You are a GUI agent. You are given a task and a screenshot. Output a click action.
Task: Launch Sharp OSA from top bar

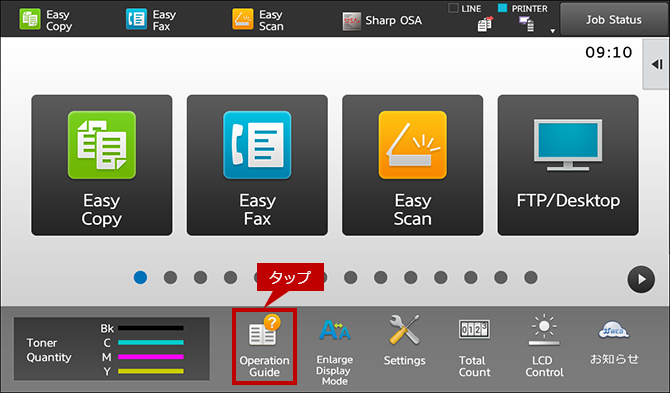382,21
